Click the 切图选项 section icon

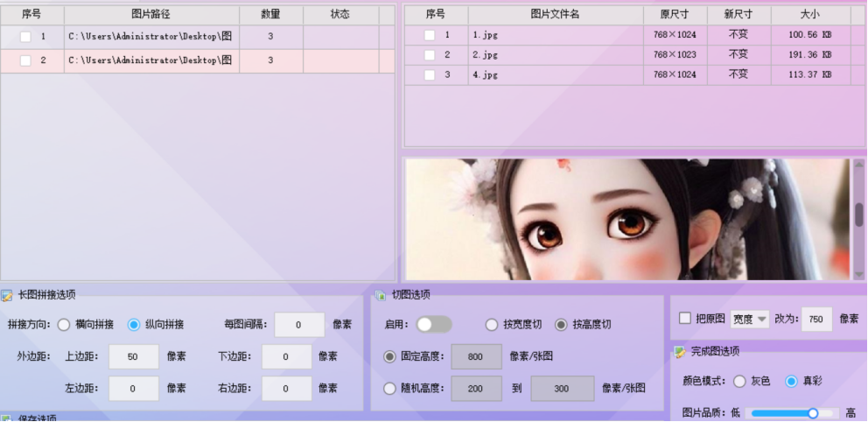[x=381, y=296]
